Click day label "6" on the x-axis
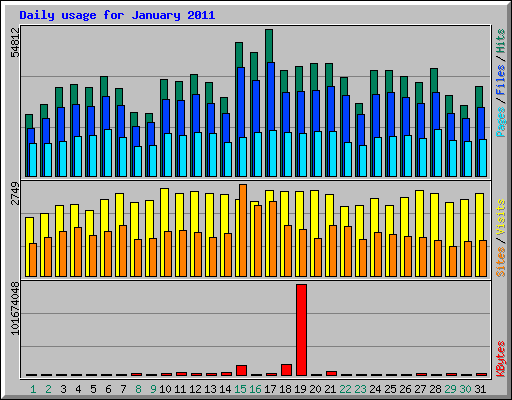This screenshot has width=512, height=400. [x=108, y=389]
